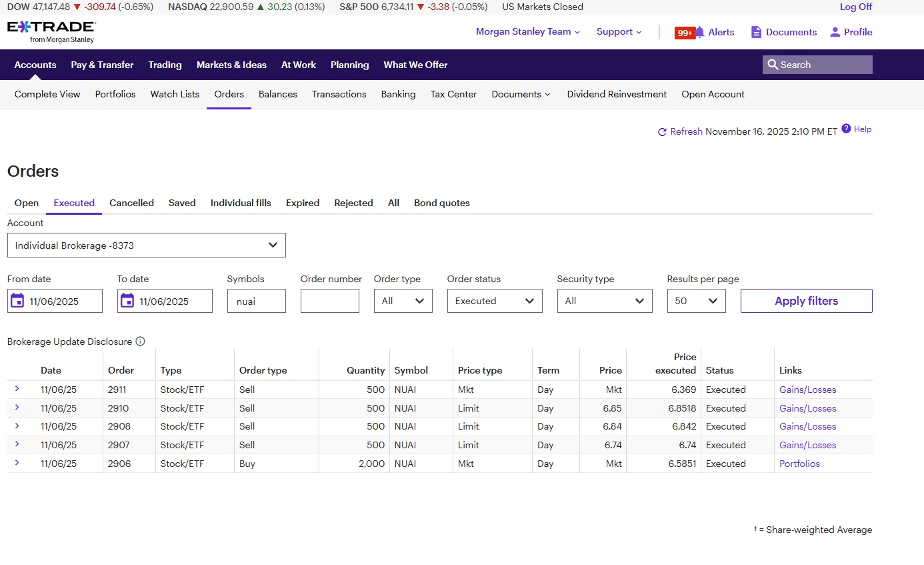Open the Alerts bell icon
Image resolution: width=924 pixels, height=565 pixels.
699,32
